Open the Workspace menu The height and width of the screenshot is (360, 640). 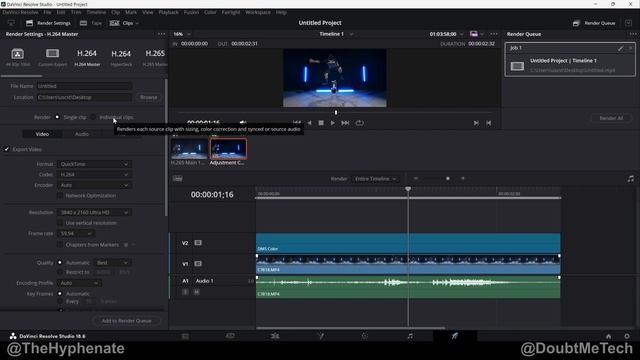[x=258, y=12]
